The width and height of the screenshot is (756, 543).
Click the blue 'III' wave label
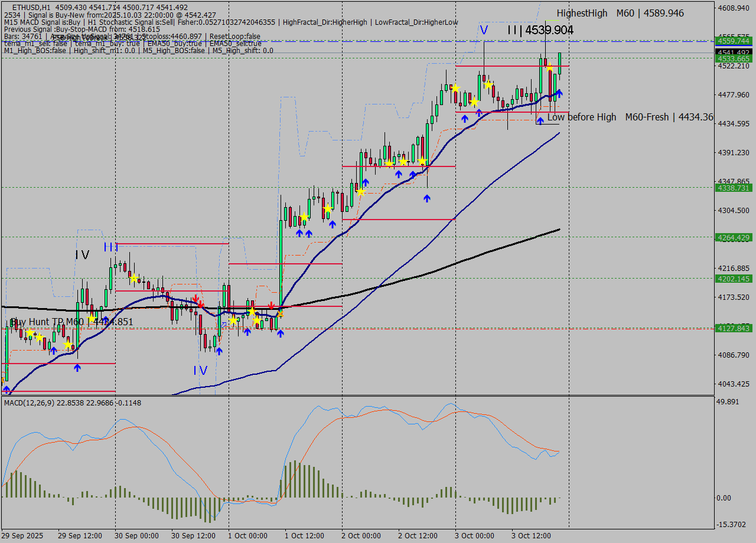coord(111,247)
